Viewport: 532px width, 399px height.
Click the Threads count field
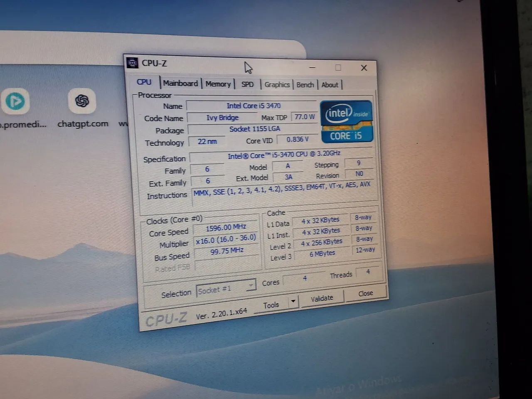(367, 272)
